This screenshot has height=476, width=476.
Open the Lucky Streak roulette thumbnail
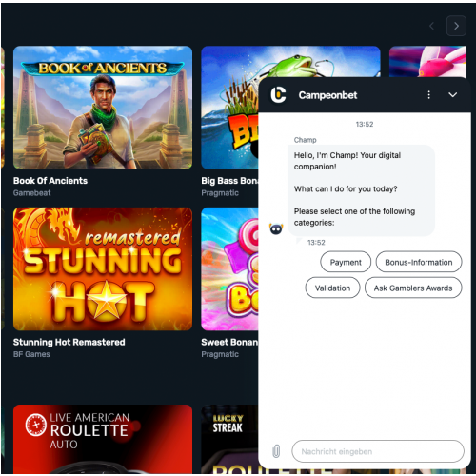230,439
